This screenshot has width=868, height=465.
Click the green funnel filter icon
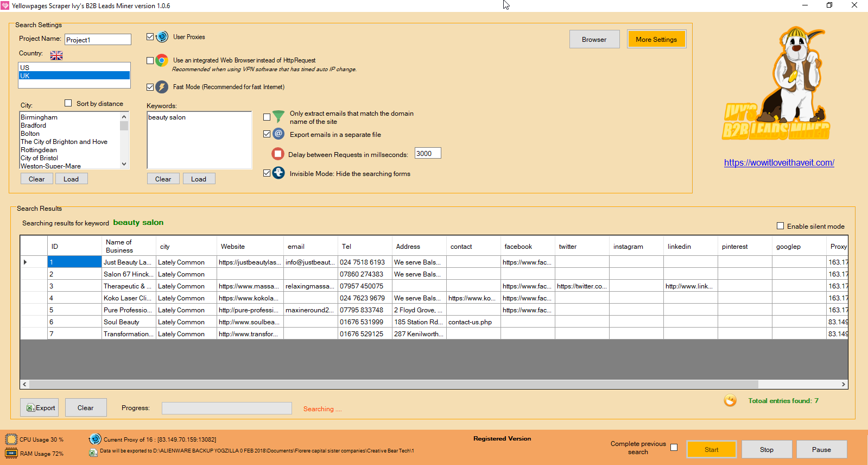click(278, 116)
